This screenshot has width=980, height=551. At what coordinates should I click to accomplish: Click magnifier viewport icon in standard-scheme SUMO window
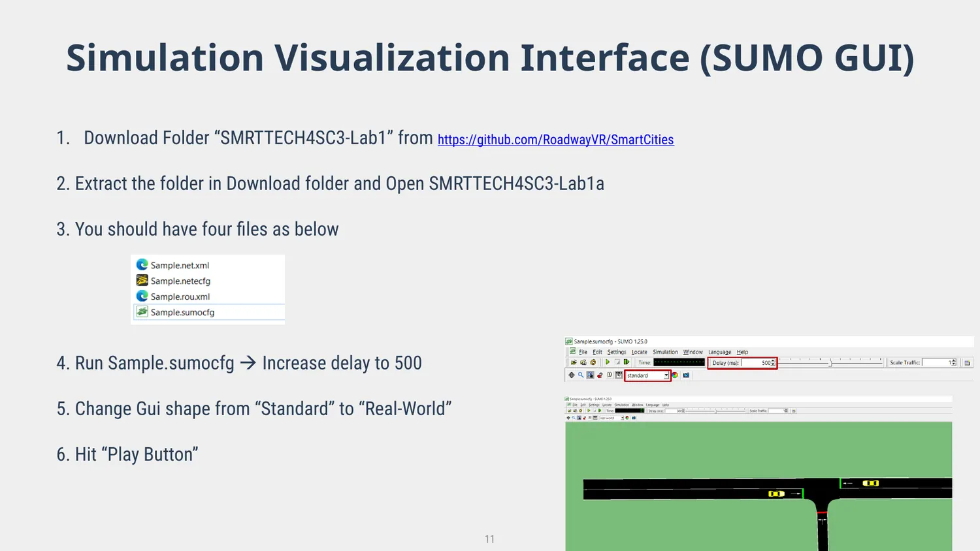pos(581,375)
